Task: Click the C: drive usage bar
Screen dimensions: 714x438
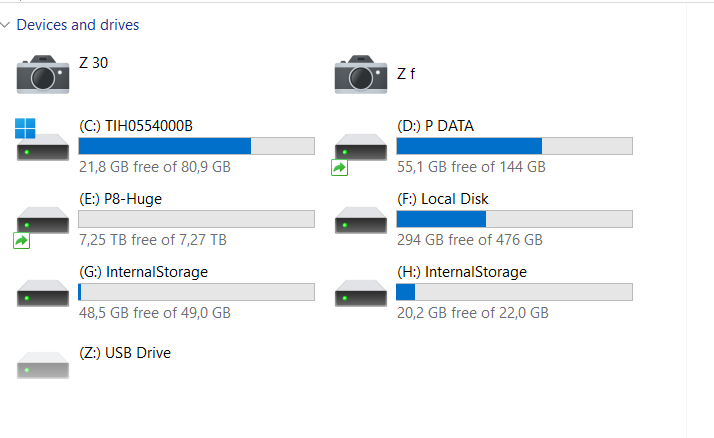Action: pyautogui.click(x=196, y=146)
